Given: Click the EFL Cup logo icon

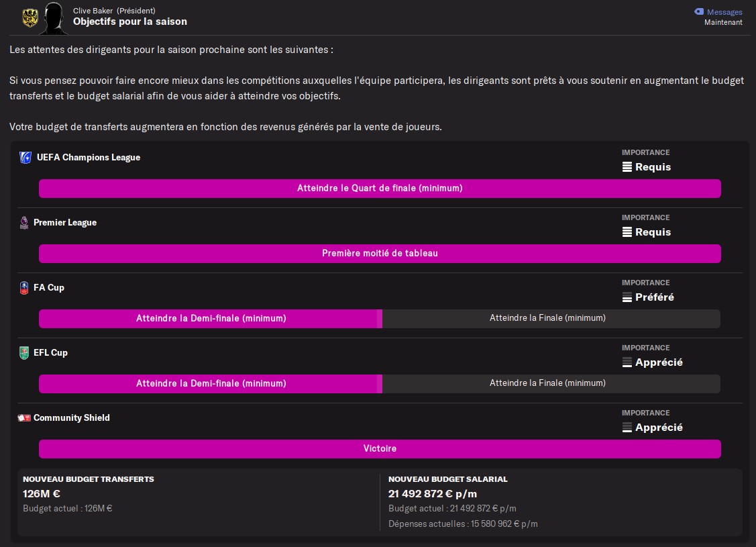Looking at the screenshot, I should point(23,353).
